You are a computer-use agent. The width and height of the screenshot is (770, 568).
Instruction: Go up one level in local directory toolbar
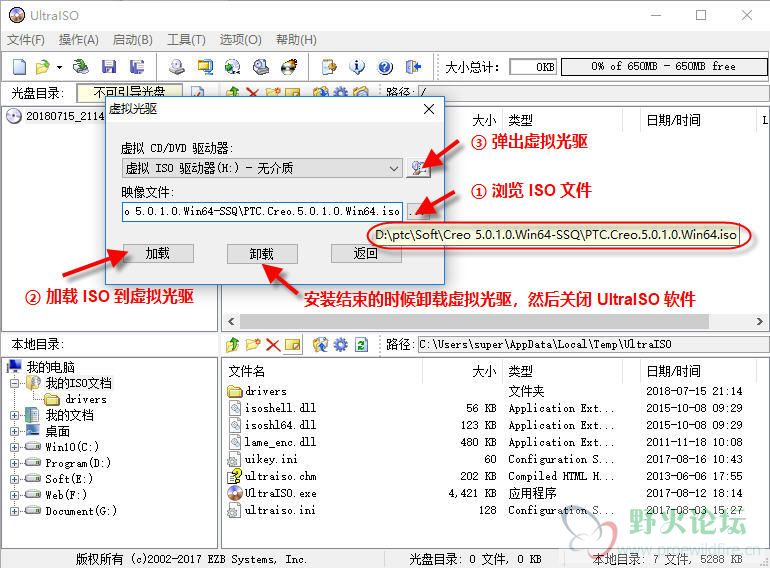(x=232, y=345)
